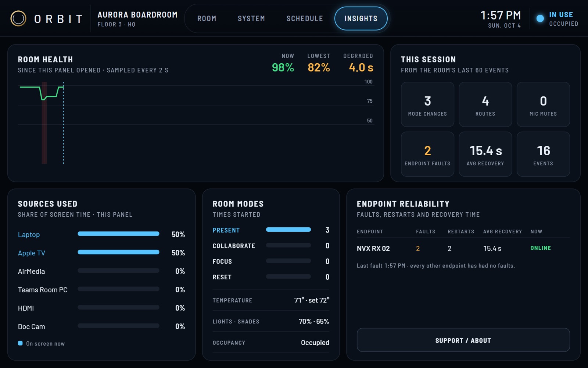Click the Last fault 1:57 PM note
The height and width of the screenshot is (368, 588).
436,266
